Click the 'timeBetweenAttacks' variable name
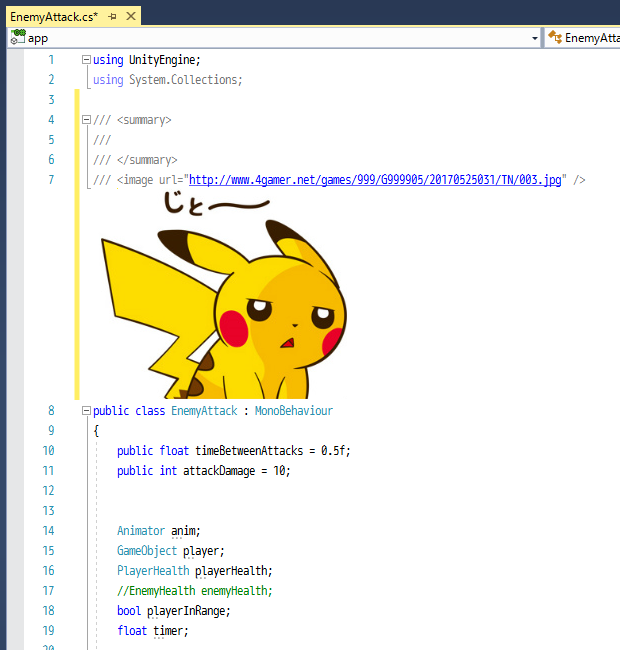620x650 pixels. (x=249, y=451)
